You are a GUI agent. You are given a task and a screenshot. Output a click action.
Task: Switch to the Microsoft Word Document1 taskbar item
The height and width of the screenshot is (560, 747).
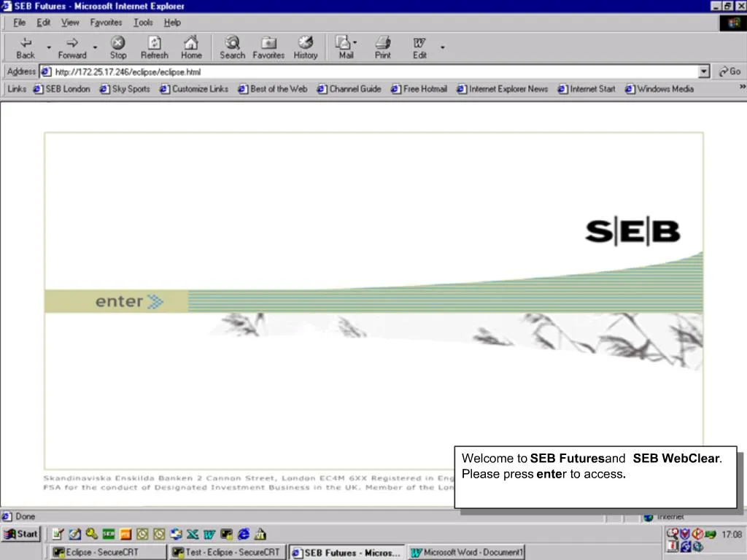click(x=466, y=552)
